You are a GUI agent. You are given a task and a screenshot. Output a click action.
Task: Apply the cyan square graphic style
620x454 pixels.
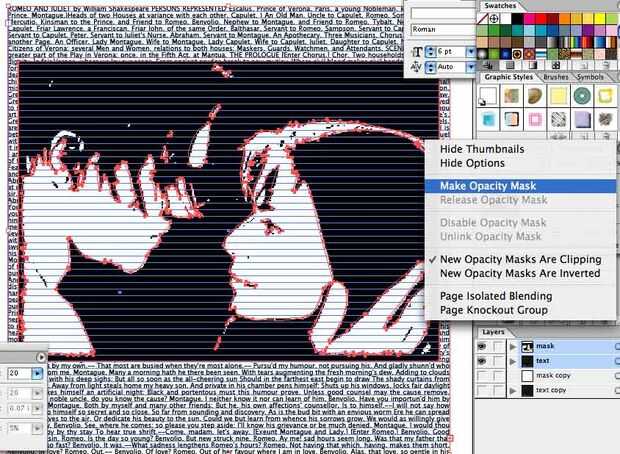pos(487,119)
